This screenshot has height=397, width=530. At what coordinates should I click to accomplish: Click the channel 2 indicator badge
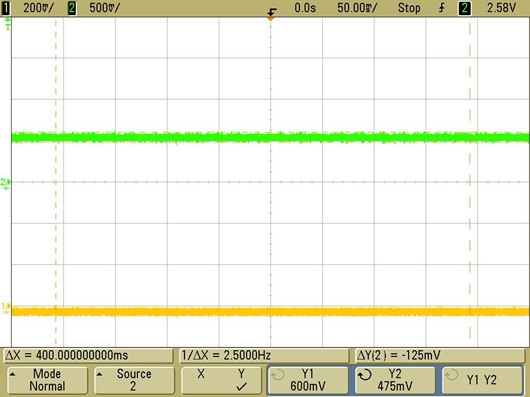click(72, 8)
